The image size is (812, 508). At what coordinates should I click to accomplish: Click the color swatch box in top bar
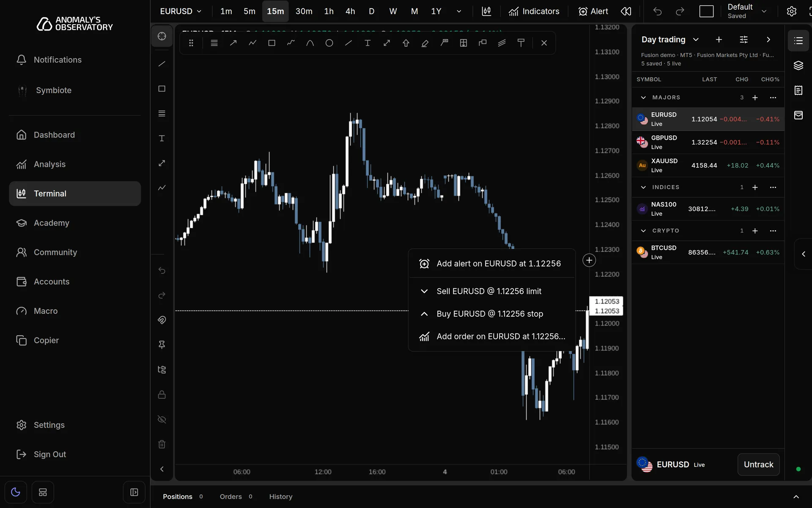click(x=706, y=11)
